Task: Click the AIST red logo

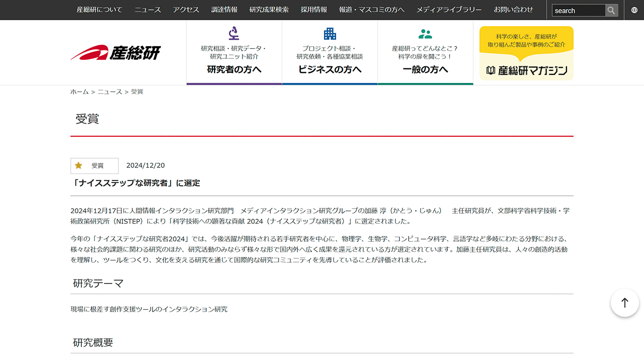Action: [x=116, y=53]
